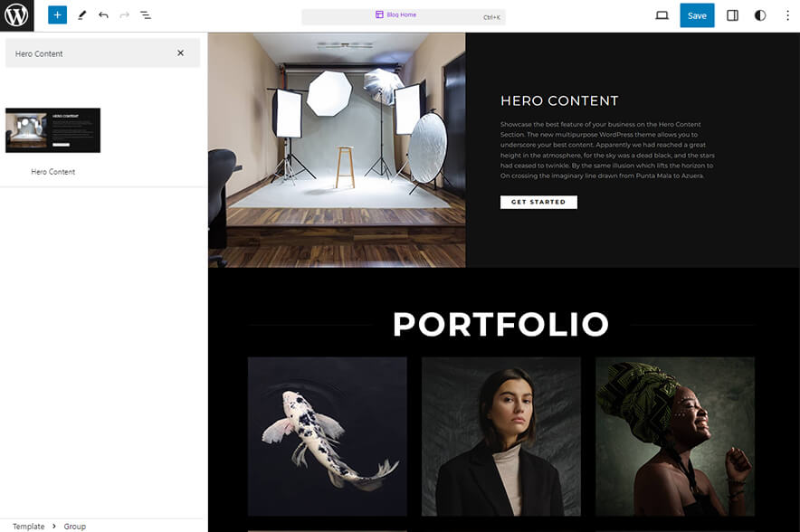The height and width of the screenshot is (532, 800).
Task: Toggle the Settings sidebar panel
Action: [731, 15]
